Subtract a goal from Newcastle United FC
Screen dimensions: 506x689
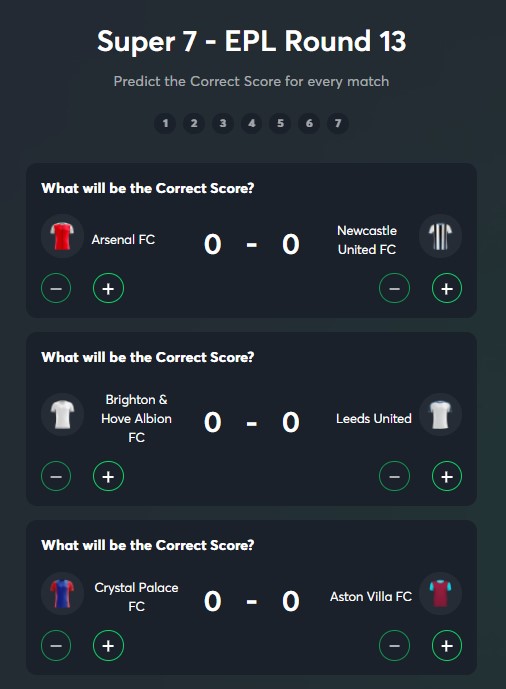tap(394, 289)
